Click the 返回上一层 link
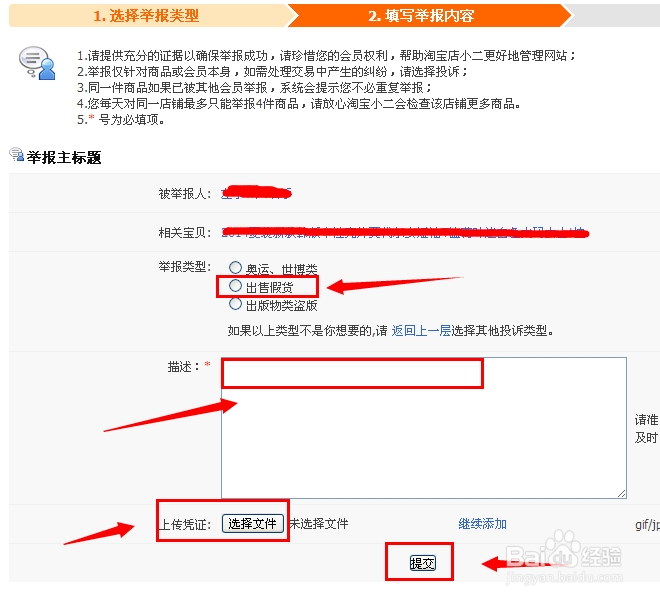The image size is (660, 600). tap(421, 331)
